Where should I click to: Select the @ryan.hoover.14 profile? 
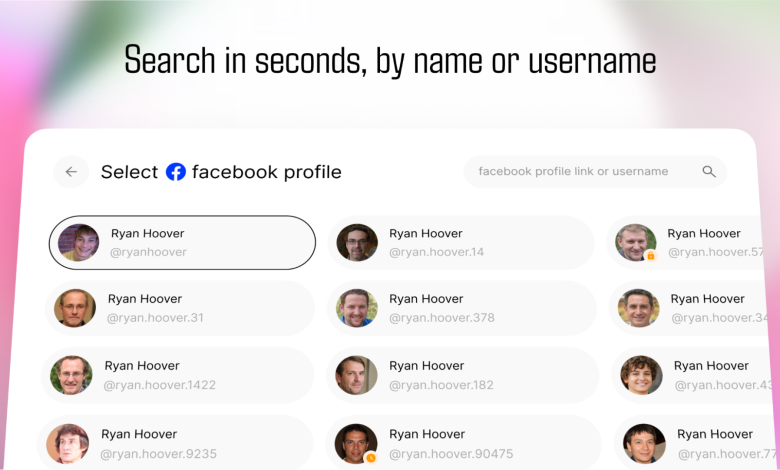(x=460, y=243)
